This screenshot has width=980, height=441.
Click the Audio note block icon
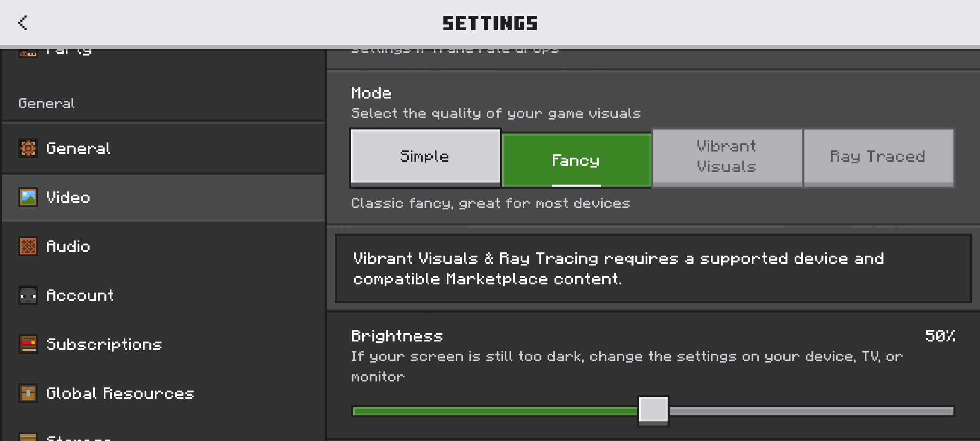pos(28,246)
